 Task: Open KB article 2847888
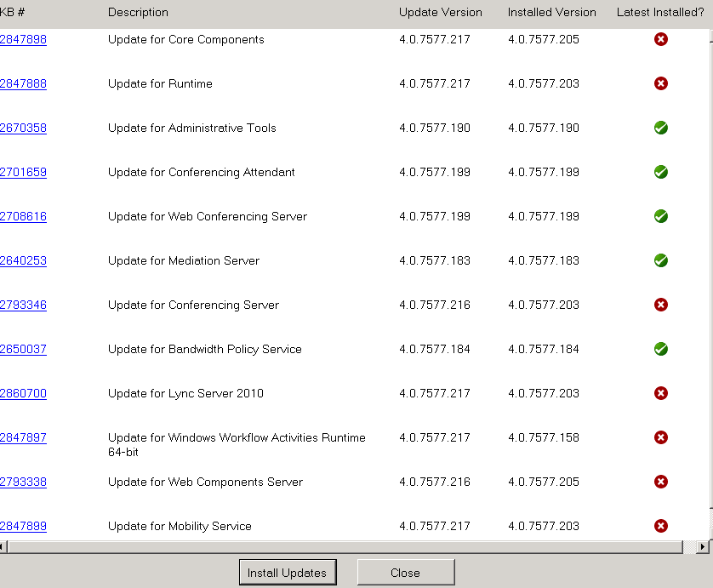(x=23, y=83)
